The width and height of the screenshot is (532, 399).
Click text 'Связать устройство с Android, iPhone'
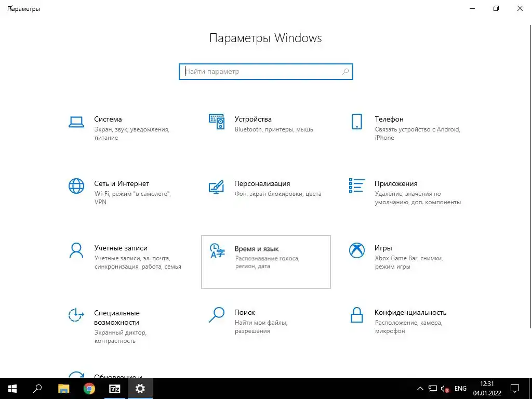pyautogui.click(x=418, y=134)
